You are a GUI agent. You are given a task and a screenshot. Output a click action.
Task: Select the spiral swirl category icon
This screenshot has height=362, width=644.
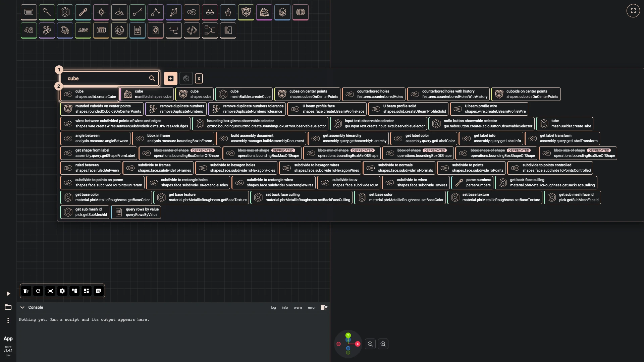coord(119,31)
